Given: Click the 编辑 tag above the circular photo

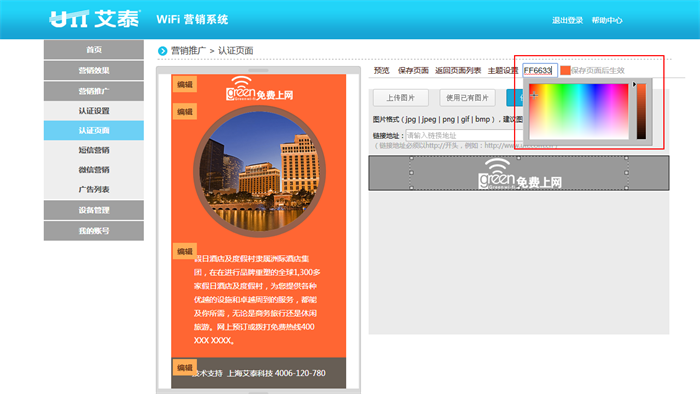Looking at the screenshot, I should [x=184, y=112].
